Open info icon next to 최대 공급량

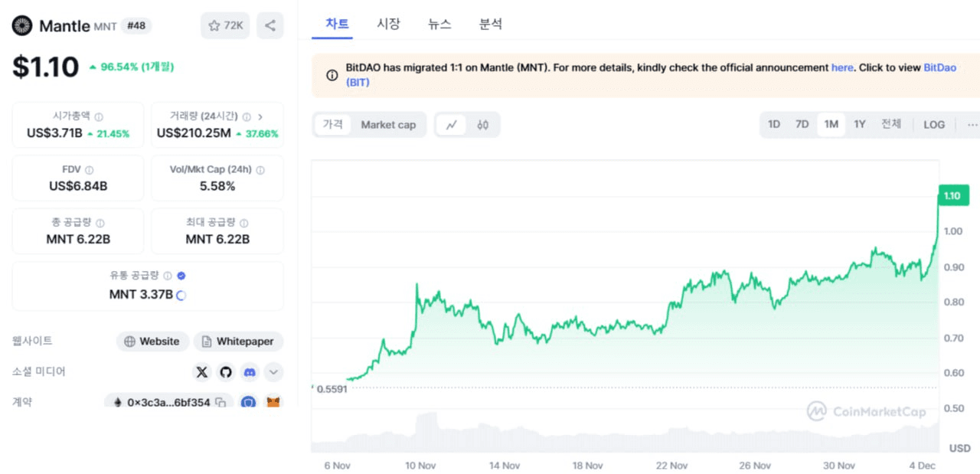coord(243,223)
